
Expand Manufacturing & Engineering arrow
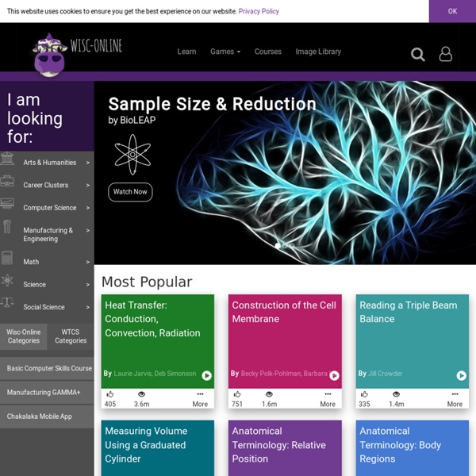point(88,230)
